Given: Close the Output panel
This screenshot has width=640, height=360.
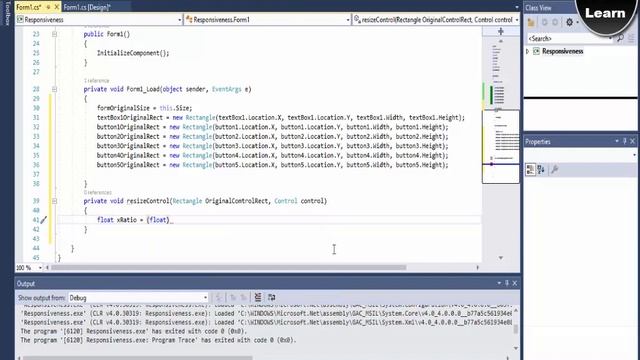Looking at the screenshot, I should (515, 283).
